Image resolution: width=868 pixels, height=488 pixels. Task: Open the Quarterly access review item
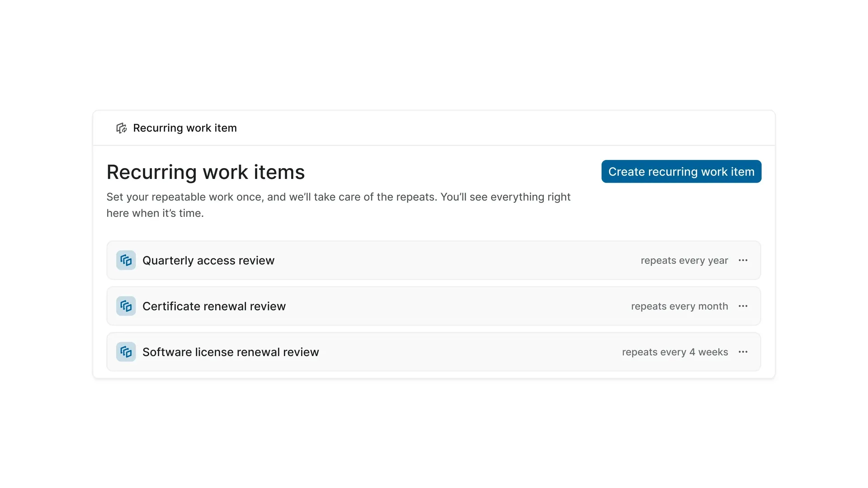[x=434, y=260]
